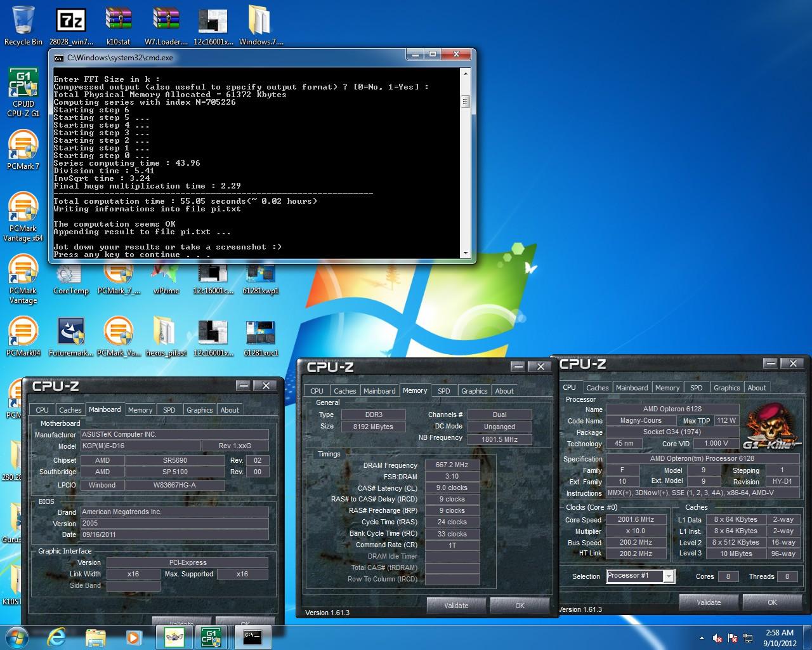Select the W7.Loader archive icon
This screenshot has height=650, width=812.
166,25
